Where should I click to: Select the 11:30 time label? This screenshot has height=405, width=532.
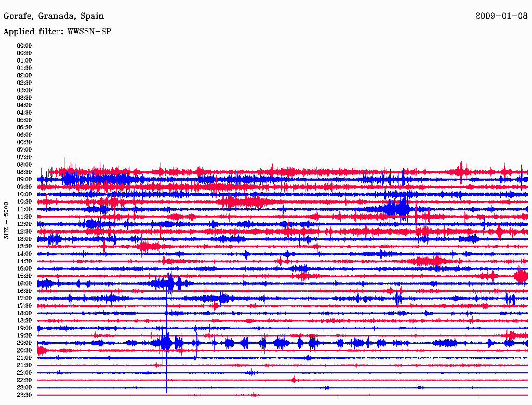(24, 217)
